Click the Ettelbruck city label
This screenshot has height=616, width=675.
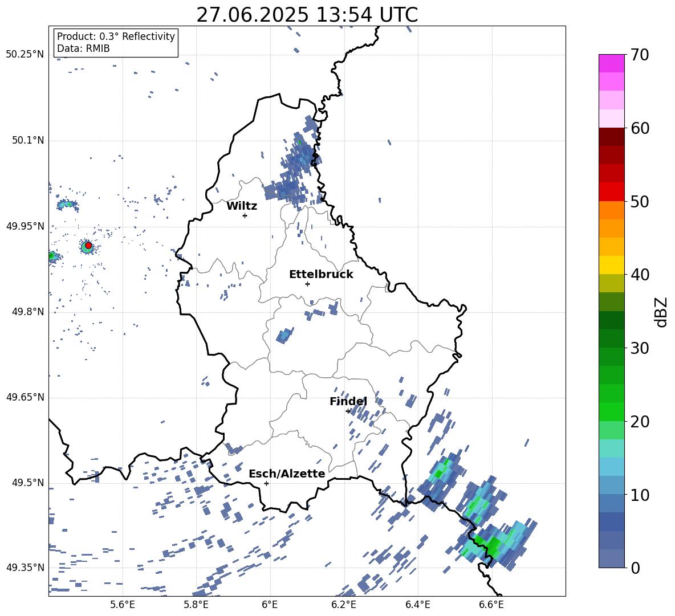[321, 275]
